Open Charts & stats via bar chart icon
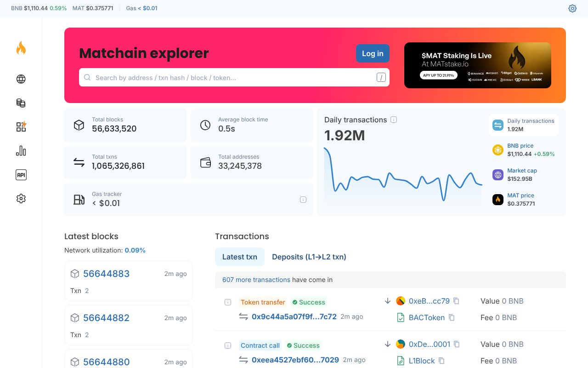Image resolution: width=588 pixels, height=368 pixels. coord(21,150)
